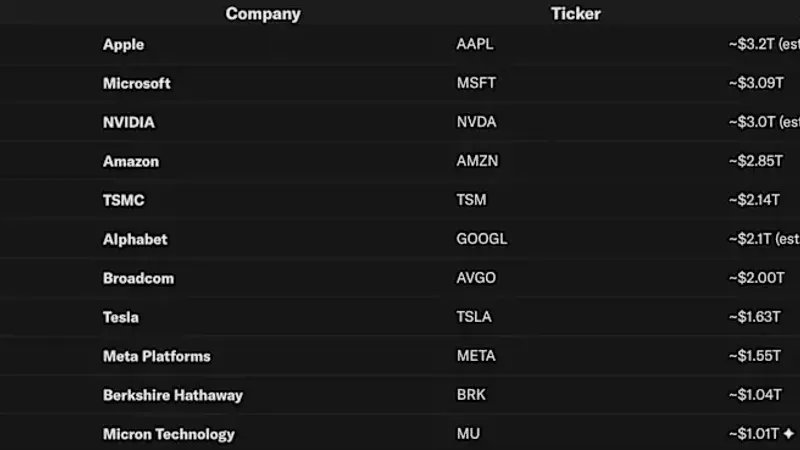Click the Apple company name
800x450 pixels.
point(123,44)
